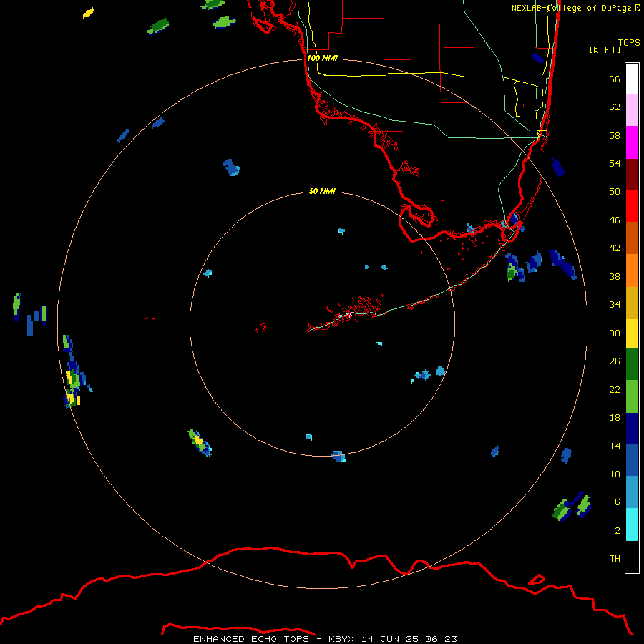
Task: Click the legend value 42
Action: pyautogui.click(x=615, y=248)
